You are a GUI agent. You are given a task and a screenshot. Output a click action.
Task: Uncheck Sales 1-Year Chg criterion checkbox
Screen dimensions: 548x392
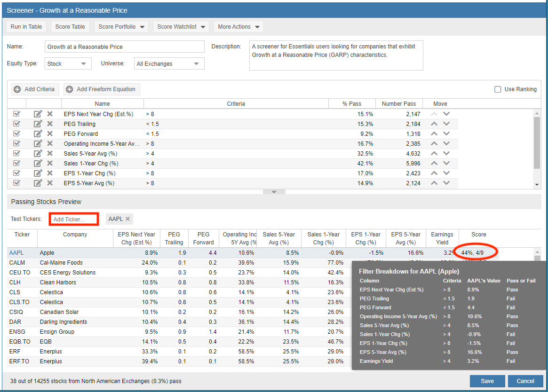pyautogui.click(x=16, y=163)
